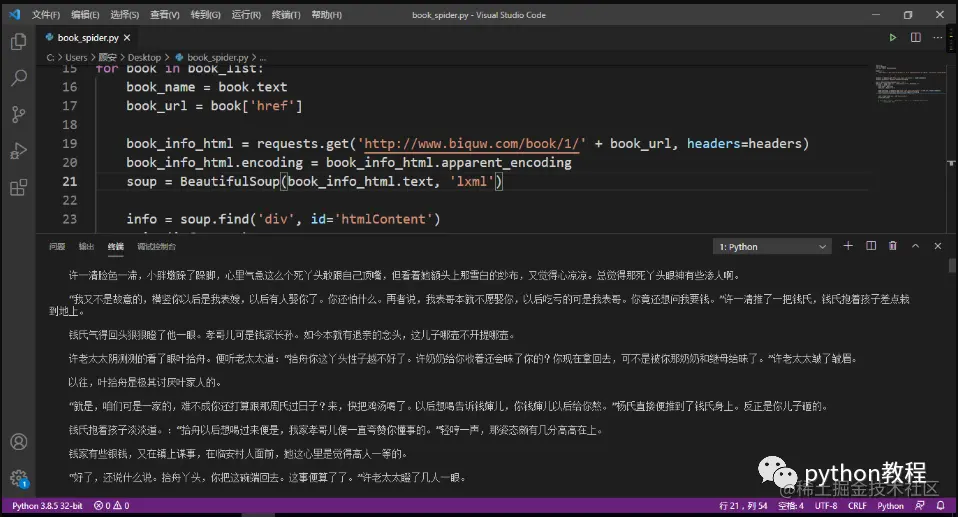The width and height of the screenshot is (958, 517).
Task: Click the code minimap overview
Action: [910, 82]
